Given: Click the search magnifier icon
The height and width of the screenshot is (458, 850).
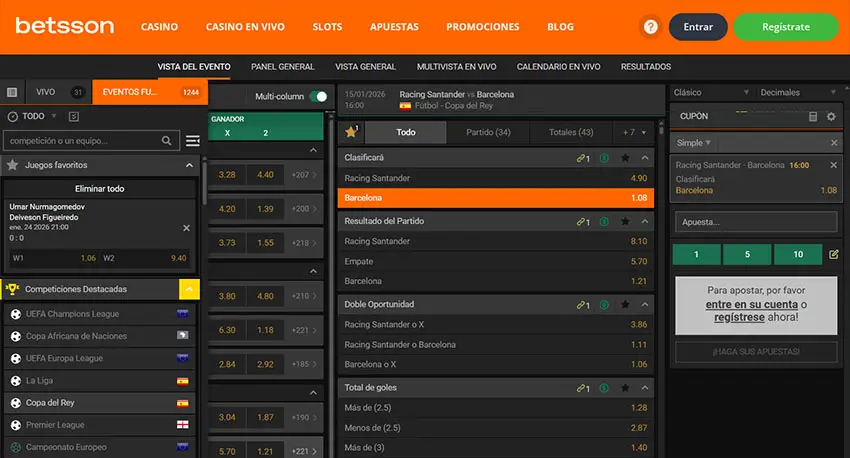Looking at the screenshot, I should [166, 140].
